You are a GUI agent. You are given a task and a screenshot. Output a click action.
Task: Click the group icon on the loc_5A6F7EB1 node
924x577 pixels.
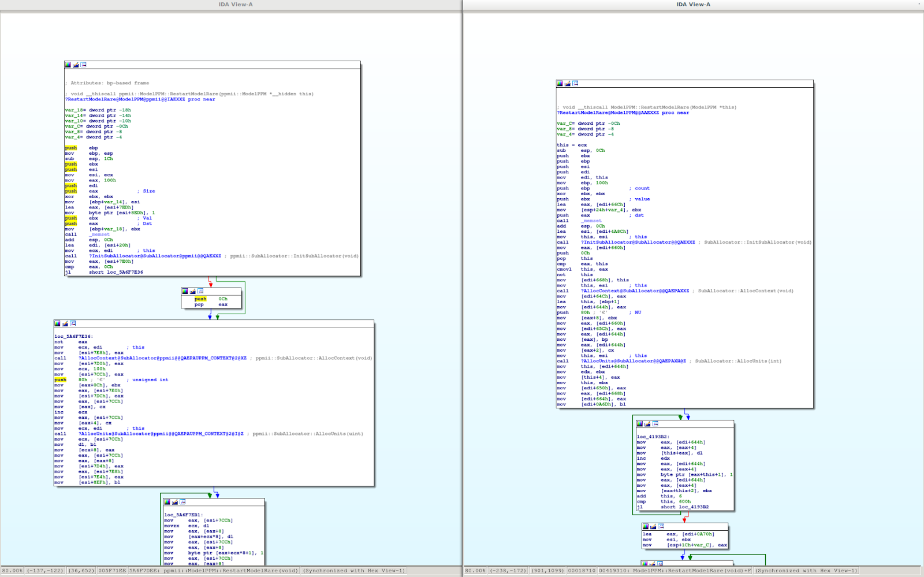tap(182, 502)
